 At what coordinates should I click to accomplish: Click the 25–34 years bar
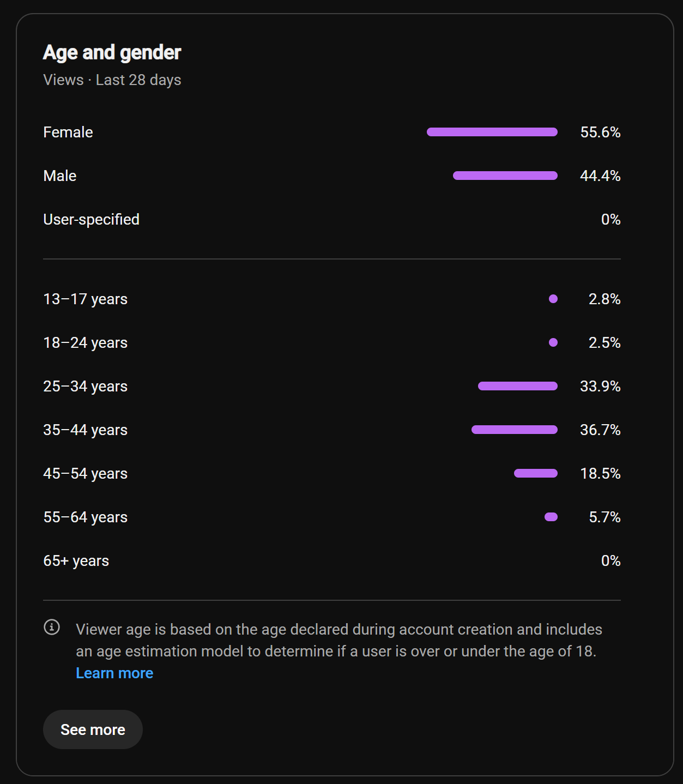point(518,386)
